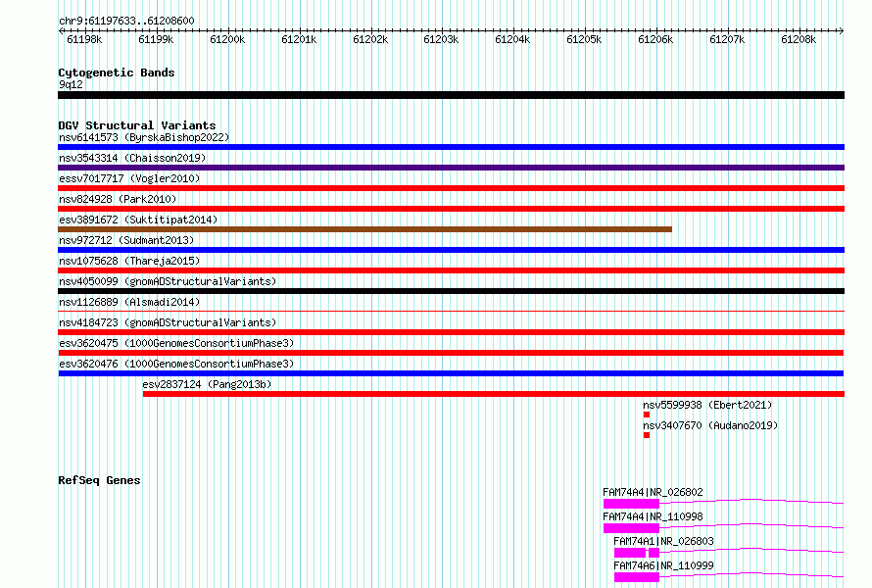Select nsv824928 (Park2010) label

coord(118,199)
